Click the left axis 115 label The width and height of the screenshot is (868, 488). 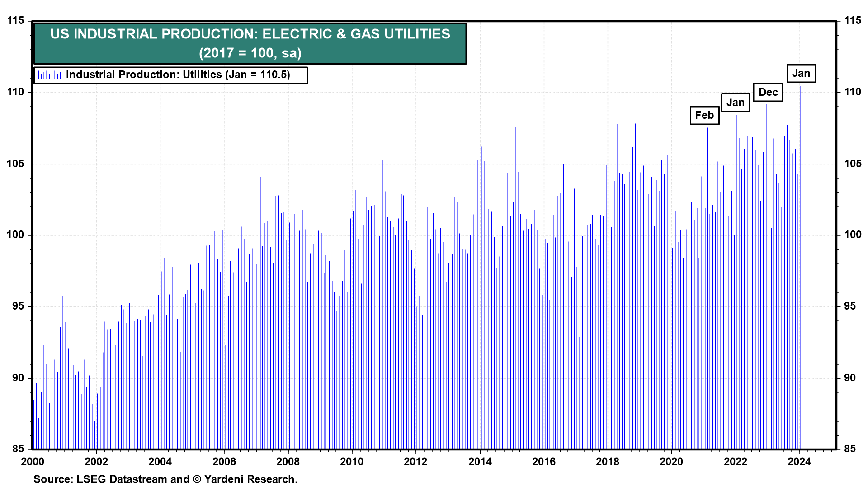(x=16, y=21)
